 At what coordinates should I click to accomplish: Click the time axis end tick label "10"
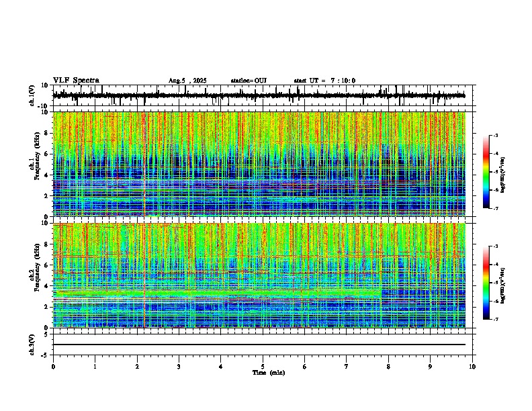[472, 367]
